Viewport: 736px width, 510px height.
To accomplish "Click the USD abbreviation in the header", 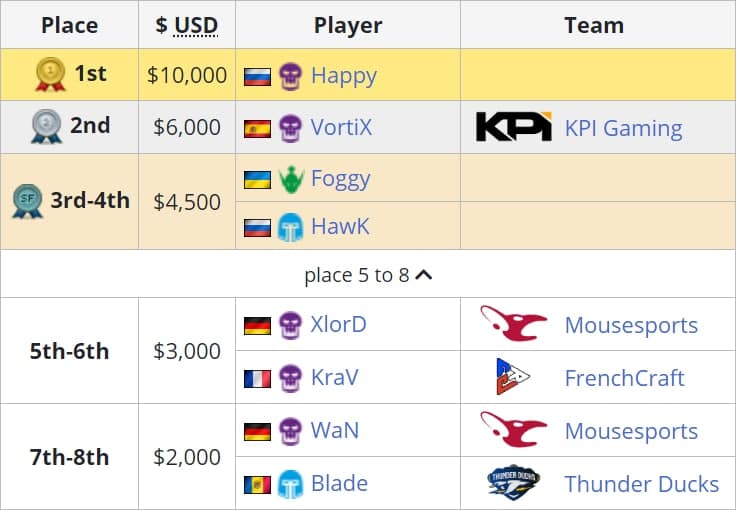I will (198, 25).
